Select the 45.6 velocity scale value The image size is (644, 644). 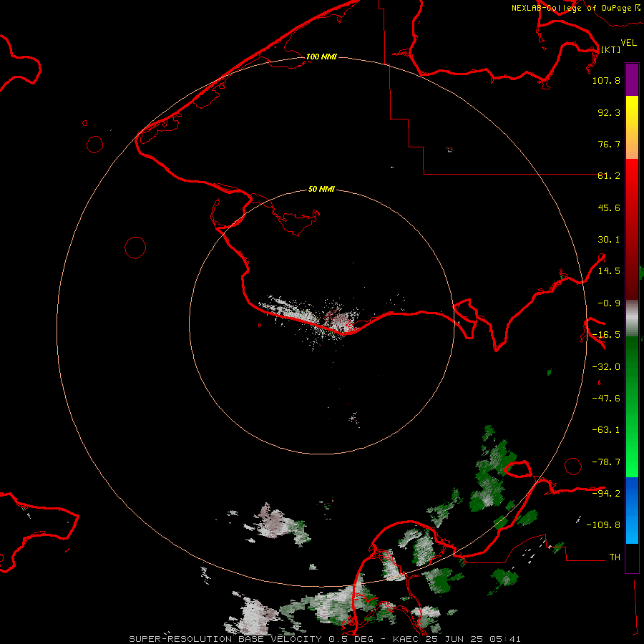[x=609, y=208]
